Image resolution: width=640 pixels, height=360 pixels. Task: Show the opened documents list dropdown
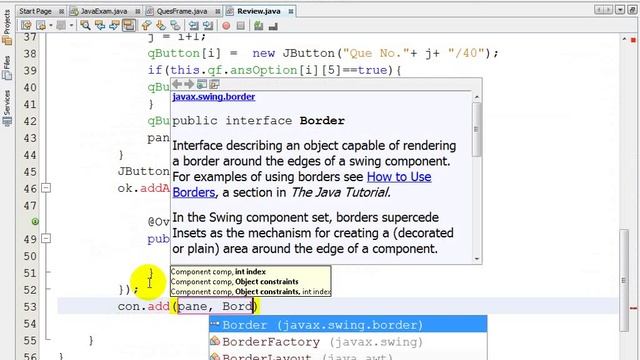620,10
